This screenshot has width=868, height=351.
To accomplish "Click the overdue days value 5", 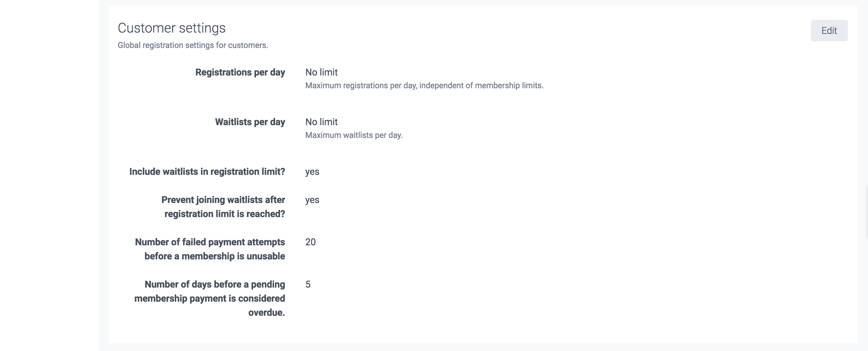I will pyautogui.click(x=308, y=284).
